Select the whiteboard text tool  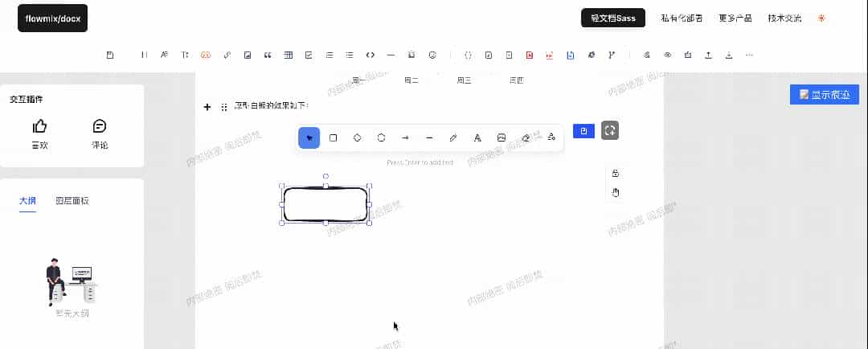[x=477, y=138]
